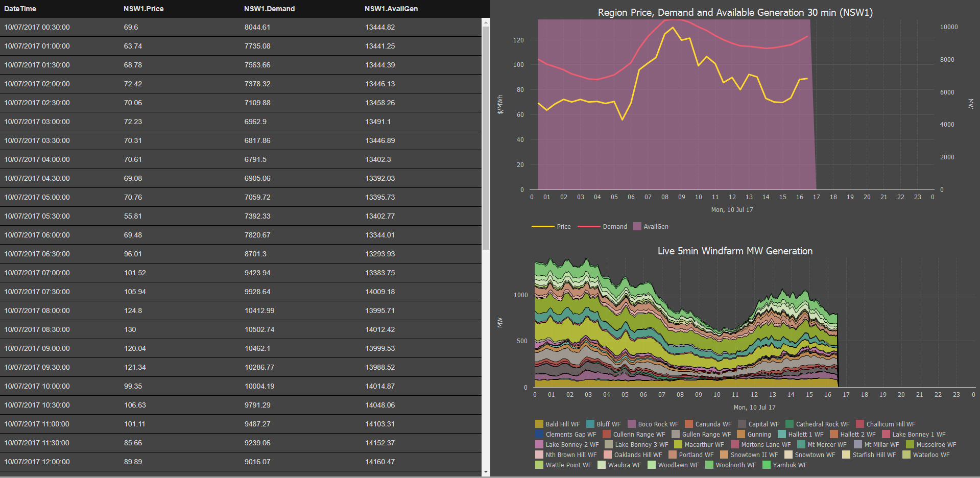Click the DateTime column header
This screenshot has width=980, height=478.
click(20, 9)
